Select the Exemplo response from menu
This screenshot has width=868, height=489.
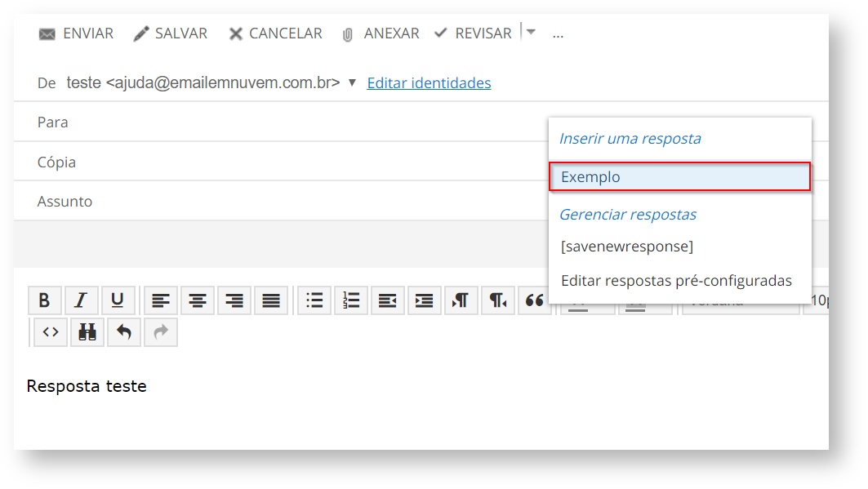tap(679, 177)
